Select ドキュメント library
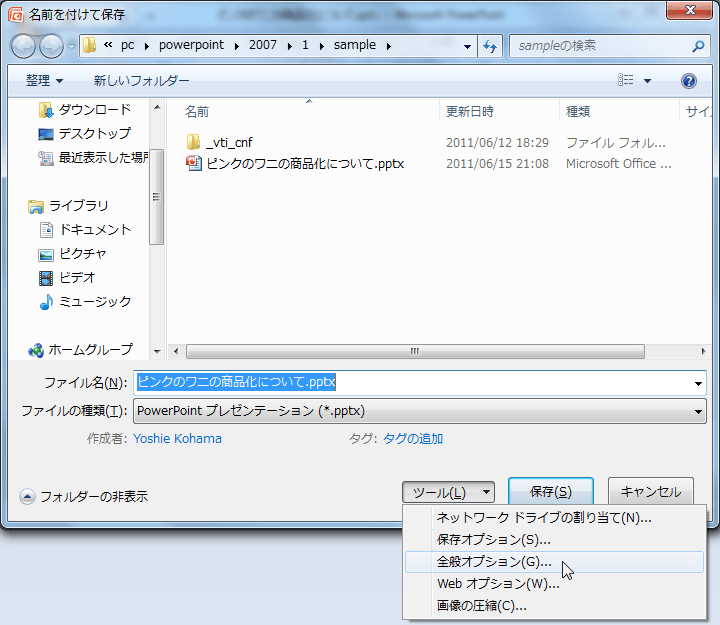720x625 pixels. pos(85,230)
